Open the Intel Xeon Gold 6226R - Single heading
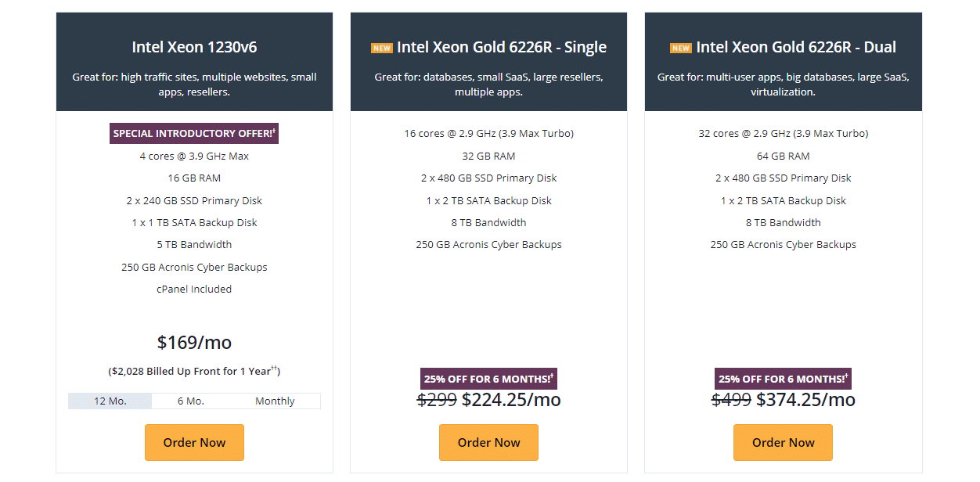 tap(502, 47)
